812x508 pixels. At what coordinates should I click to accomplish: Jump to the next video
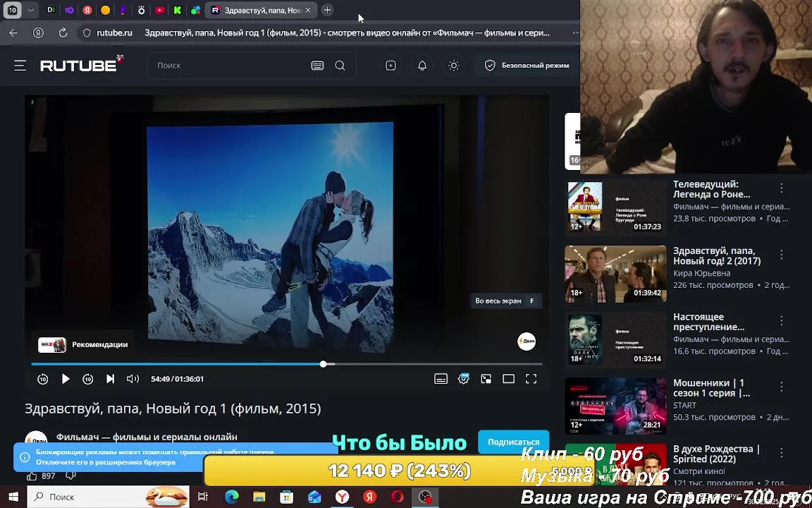110,379
